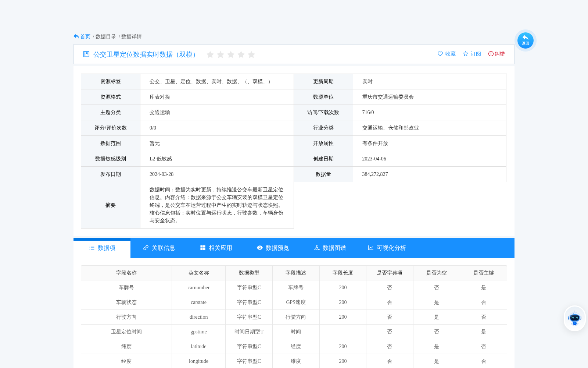Open the 可视化分析 tab
This screenshot has width=588, height=368.
(387, 248)
